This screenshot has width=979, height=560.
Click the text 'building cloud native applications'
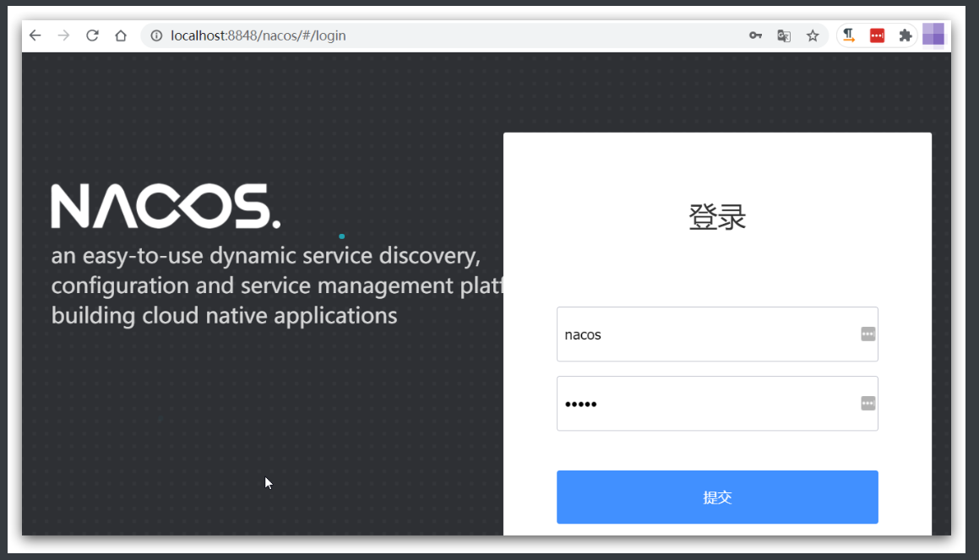pos(224,315)
